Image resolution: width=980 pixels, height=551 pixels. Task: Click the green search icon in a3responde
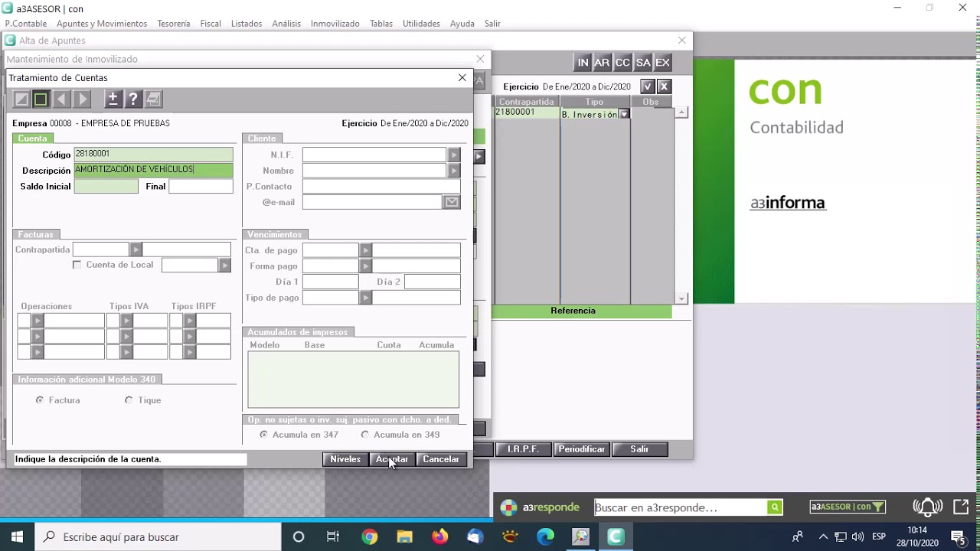(775, 507)
